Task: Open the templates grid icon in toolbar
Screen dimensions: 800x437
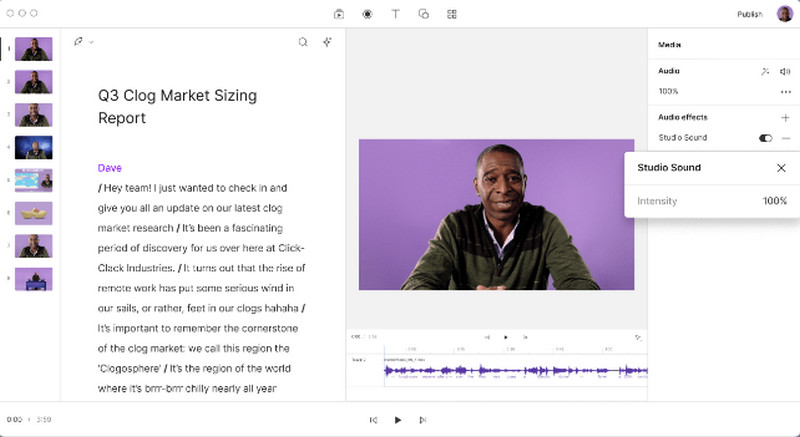Action: tap(452, 14)
